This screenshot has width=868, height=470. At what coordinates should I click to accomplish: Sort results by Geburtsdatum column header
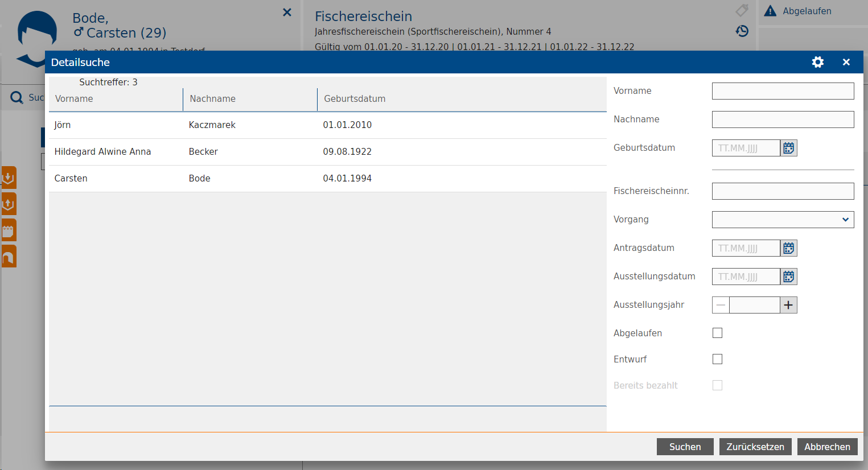pos(355,99)
